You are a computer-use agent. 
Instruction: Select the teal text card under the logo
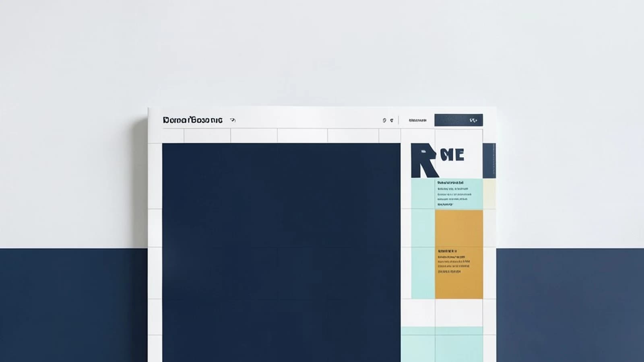[459, 194]
